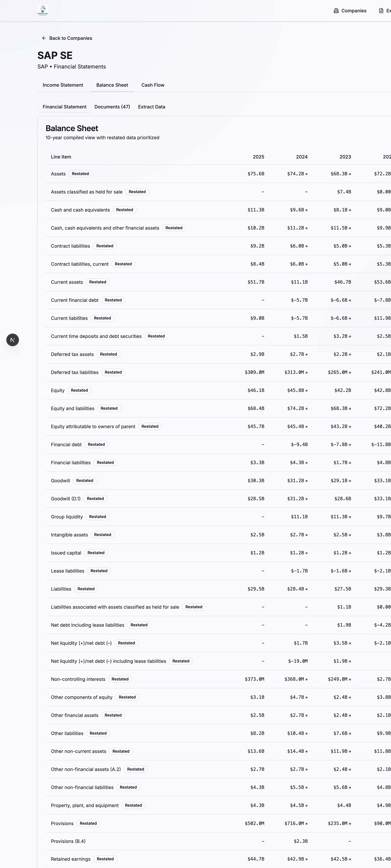Select the Current assets line item
The height and width of the screenshot is (868, 391).
point(67,282)
